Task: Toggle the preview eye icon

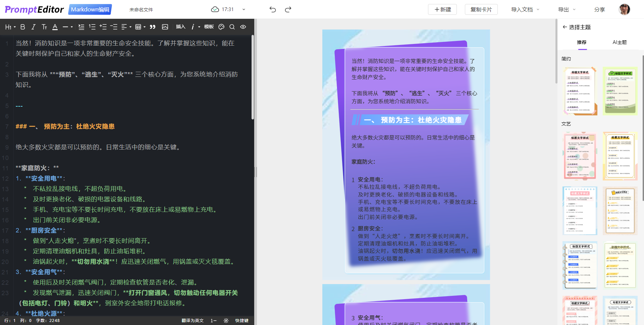Action: click(x=243, y=27)
